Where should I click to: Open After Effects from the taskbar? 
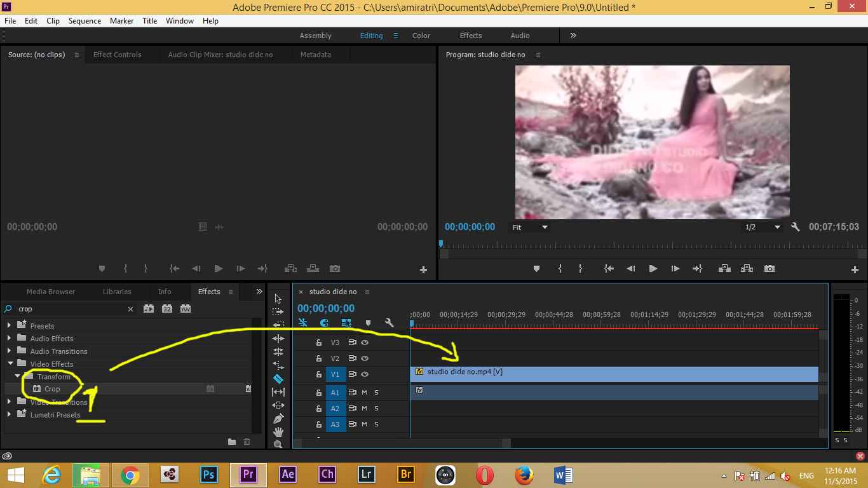coord(288,475)
